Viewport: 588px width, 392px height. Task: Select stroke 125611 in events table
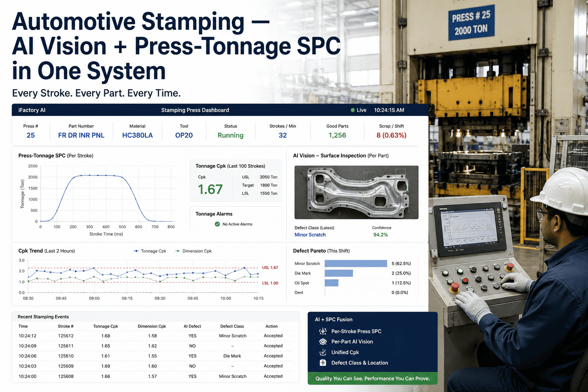coord(66,346)
